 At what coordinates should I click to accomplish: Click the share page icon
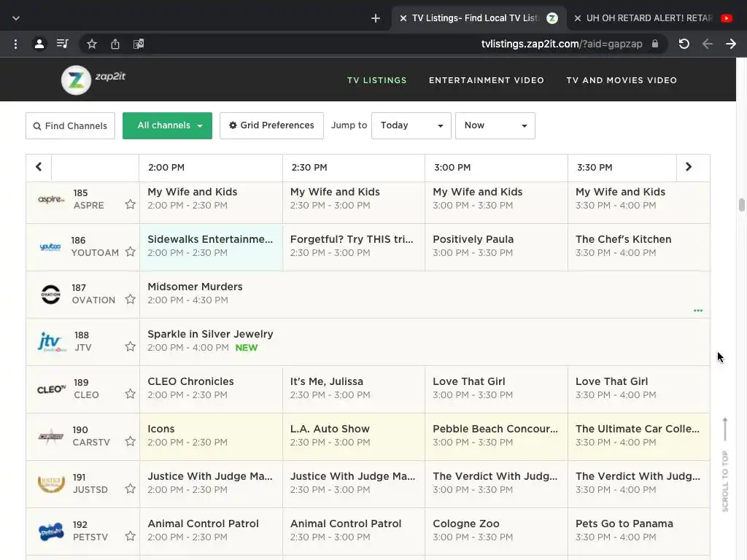click(115, 44)
